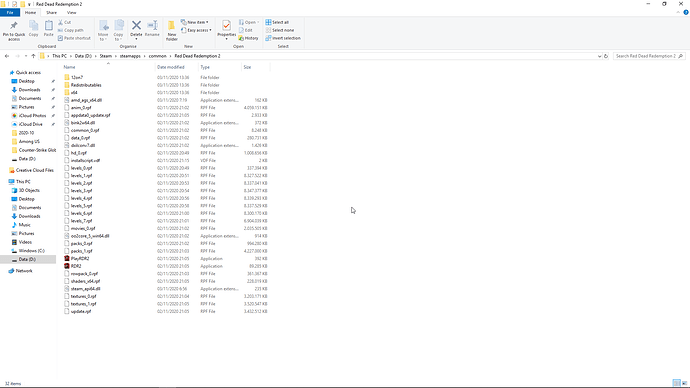Select the installscript.vdf file
The width and height of the screenshot is (690, 388).
click(x=85, y=161)
